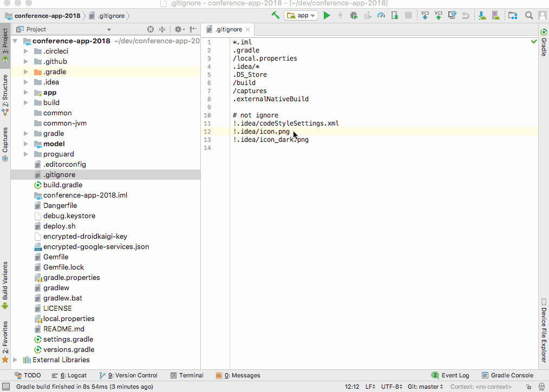
Task: Open the Logcat panel
Action: (x=69, y=375)
